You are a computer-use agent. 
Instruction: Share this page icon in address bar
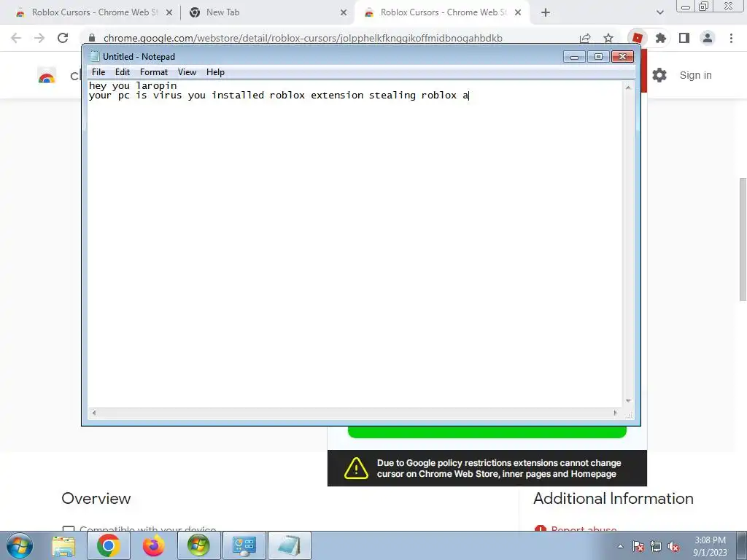585,38
